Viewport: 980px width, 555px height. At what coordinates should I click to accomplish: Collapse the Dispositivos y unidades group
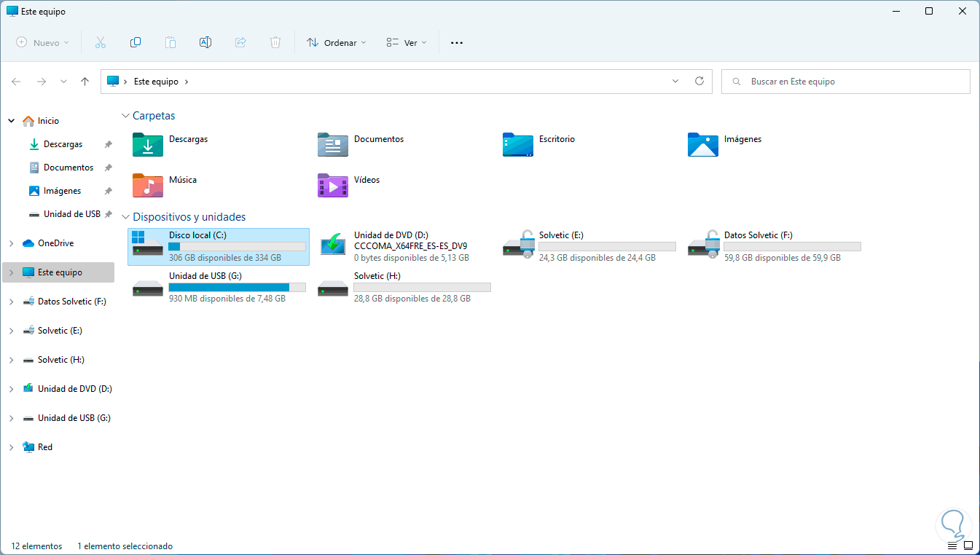coord(126,217)
